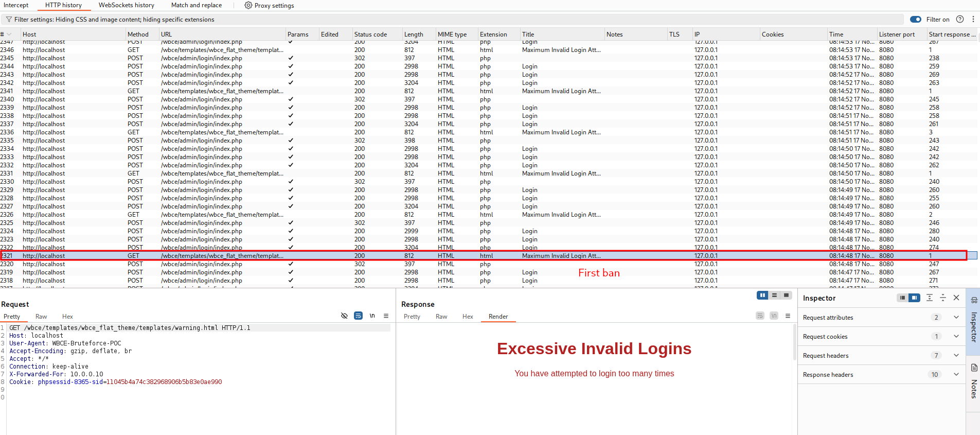This screenshot has width=980, height=435.
Task: Expand Response headers section
Action: [956, 374]
